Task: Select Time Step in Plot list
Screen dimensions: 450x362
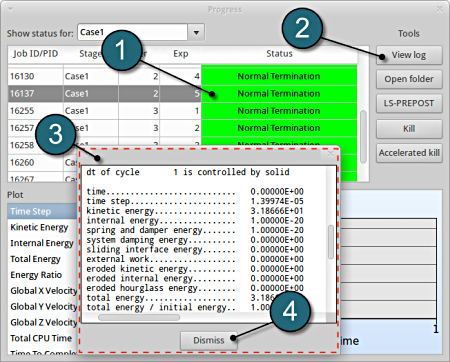Action: [43, 211]
